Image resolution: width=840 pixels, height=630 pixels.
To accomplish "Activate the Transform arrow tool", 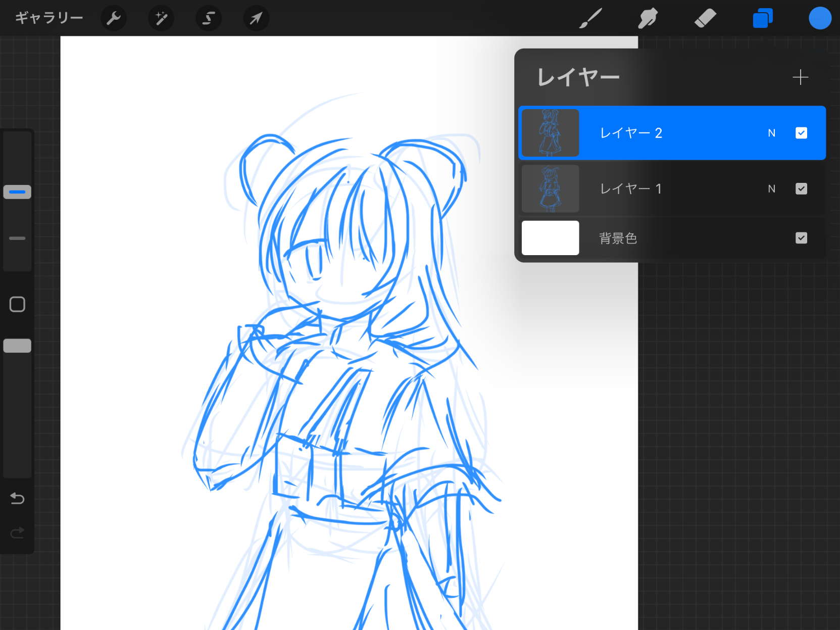I will click(256, 19).
